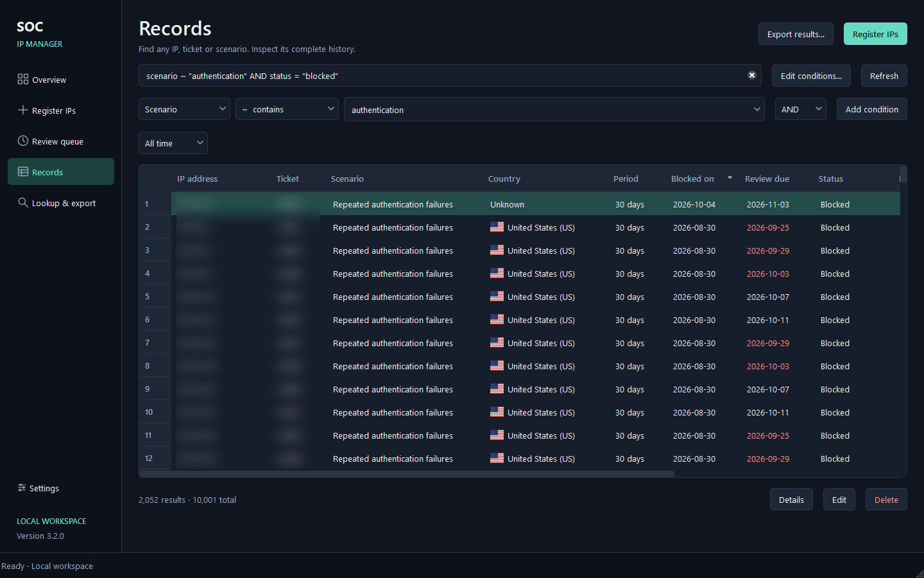Click the Refresh button
924x578 pixels.
pyautogui.click(x=884, y=76)
